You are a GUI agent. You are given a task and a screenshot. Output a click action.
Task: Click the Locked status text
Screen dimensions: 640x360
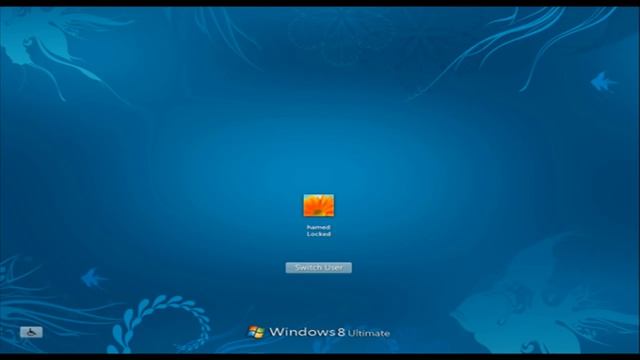coord(318,234)
